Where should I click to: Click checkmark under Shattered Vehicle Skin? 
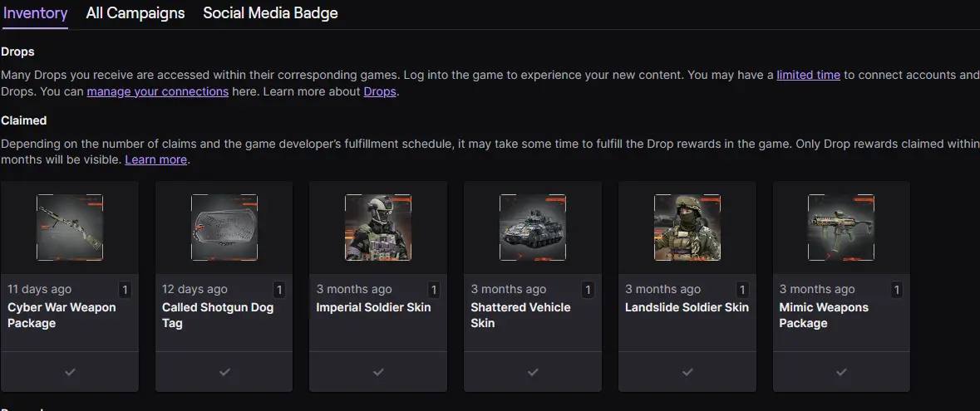tap(533, 372)
